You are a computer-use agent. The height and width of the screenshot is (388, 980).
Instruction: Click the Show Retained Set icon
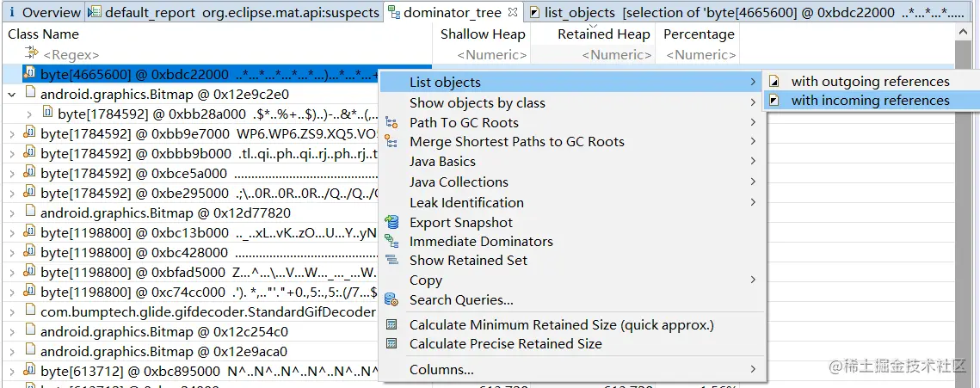tap(391, 260)
